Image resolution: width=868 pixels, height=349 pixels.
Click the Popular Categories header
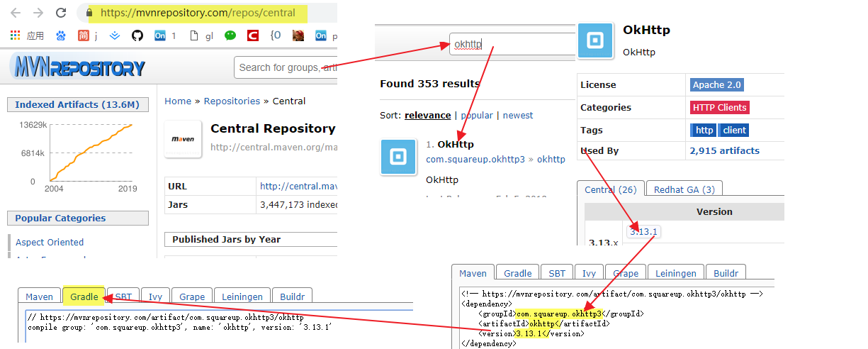(77, 218)
